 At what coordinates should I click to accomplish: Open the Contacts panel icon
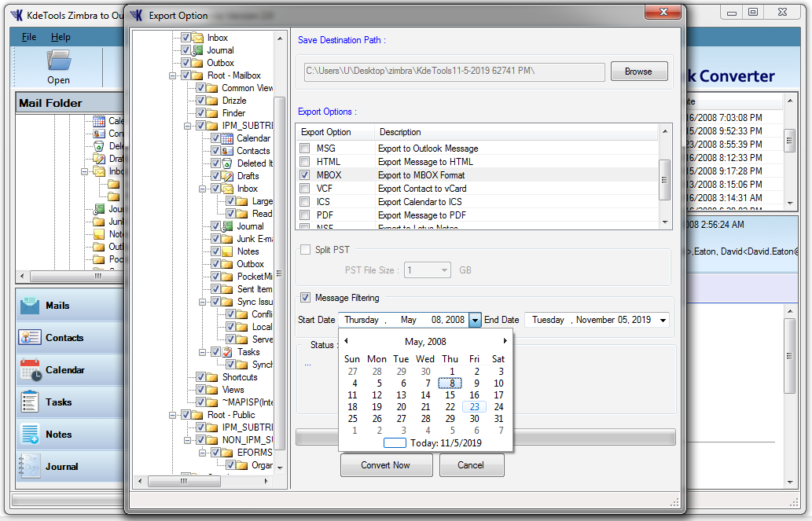pyautogui.click(x=30, y=338)
